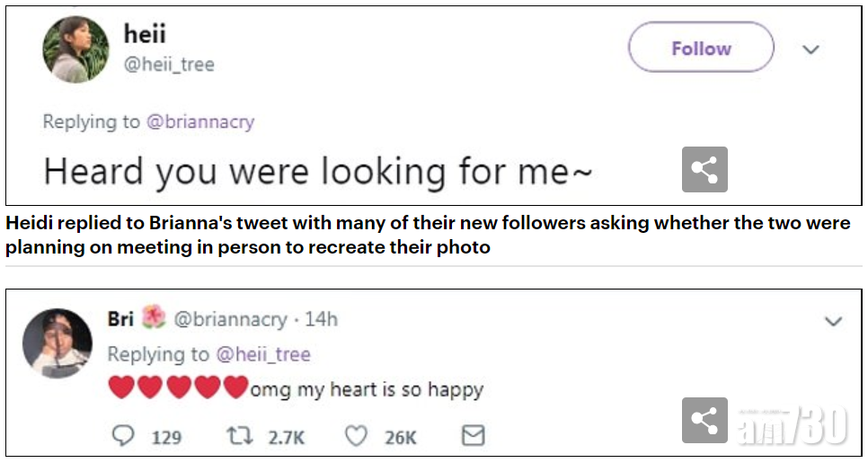Open Bri's profile avatar
The image size is (868, 463).
coord(56,343)
